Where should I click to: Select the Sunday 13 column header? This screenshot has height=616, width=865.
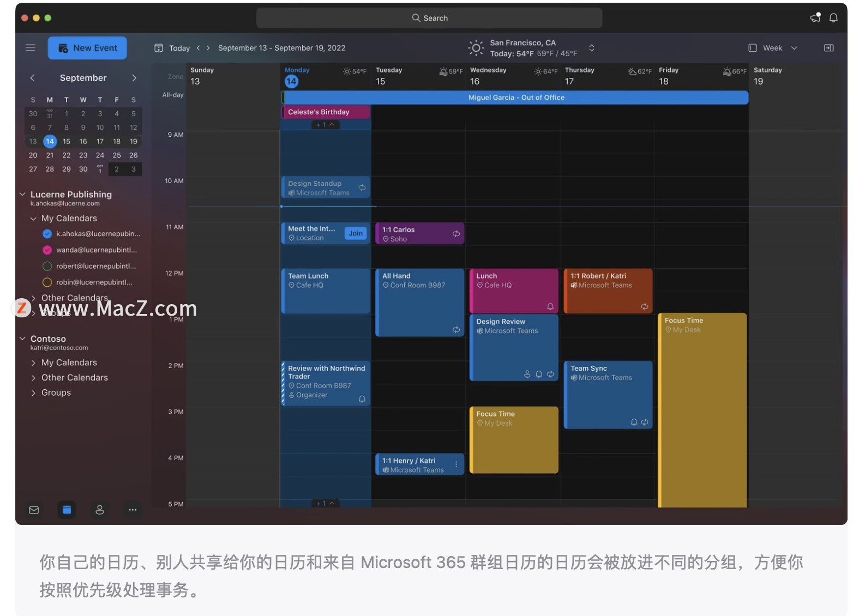tap(233, 76)
